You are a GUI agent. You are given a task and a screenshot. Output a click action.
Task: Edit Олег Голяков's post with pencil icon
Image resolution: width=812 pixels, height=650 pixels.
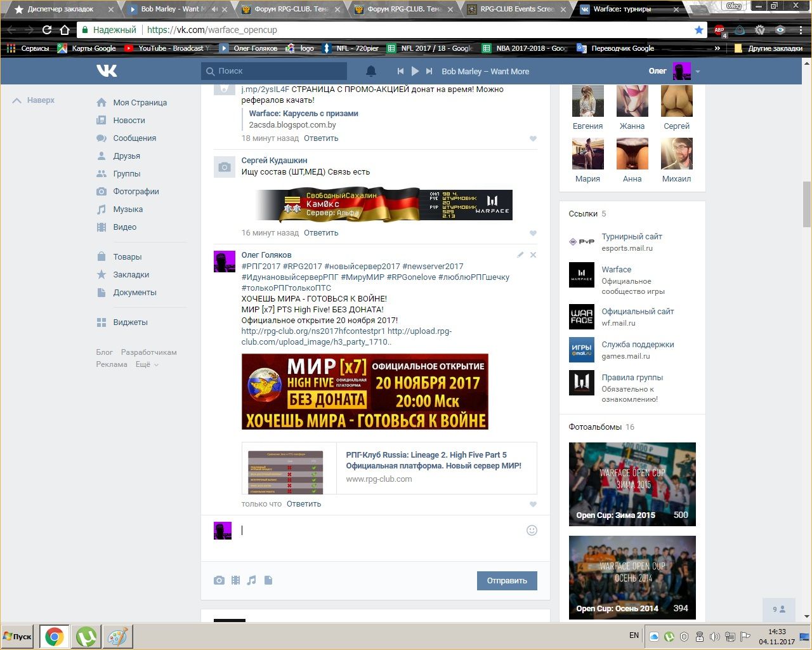coord(520,255)
